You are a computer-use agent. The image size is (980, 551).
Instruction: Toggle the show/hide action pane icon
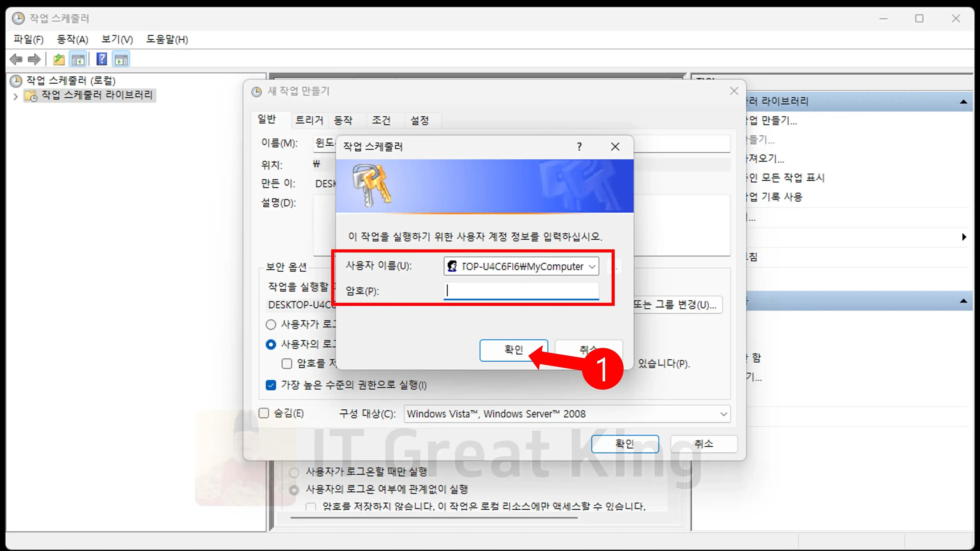pyautogui.click(x=121, y=59)
